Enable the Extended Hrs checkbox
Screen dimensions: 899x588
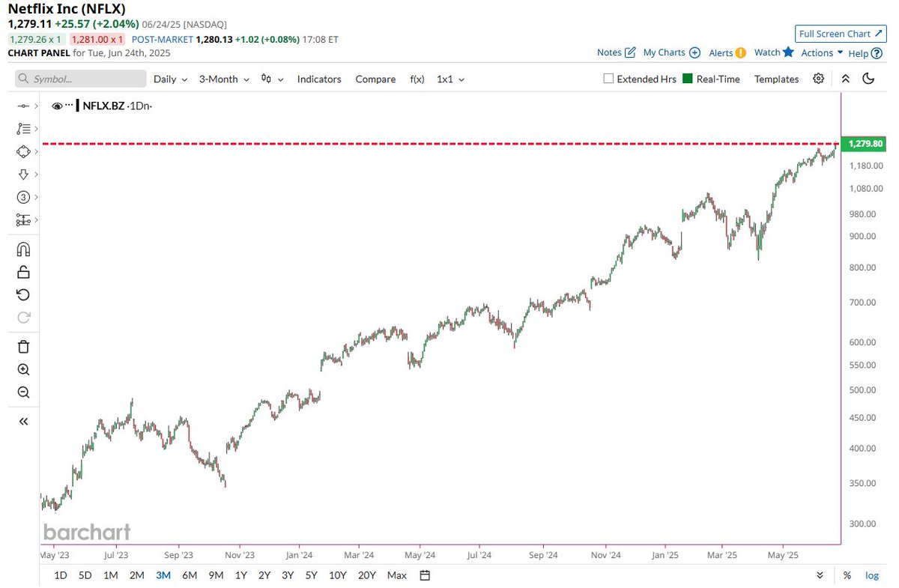point(608,79)
